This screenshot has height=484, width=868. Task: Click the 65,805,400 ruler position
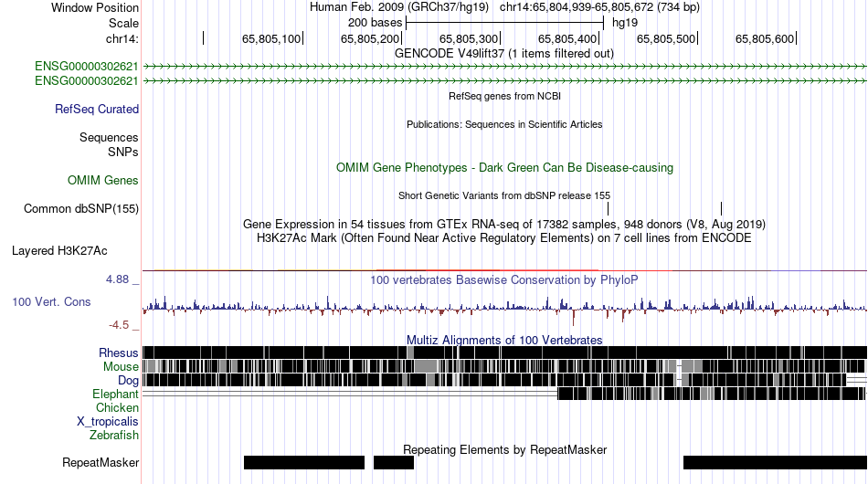567,38
